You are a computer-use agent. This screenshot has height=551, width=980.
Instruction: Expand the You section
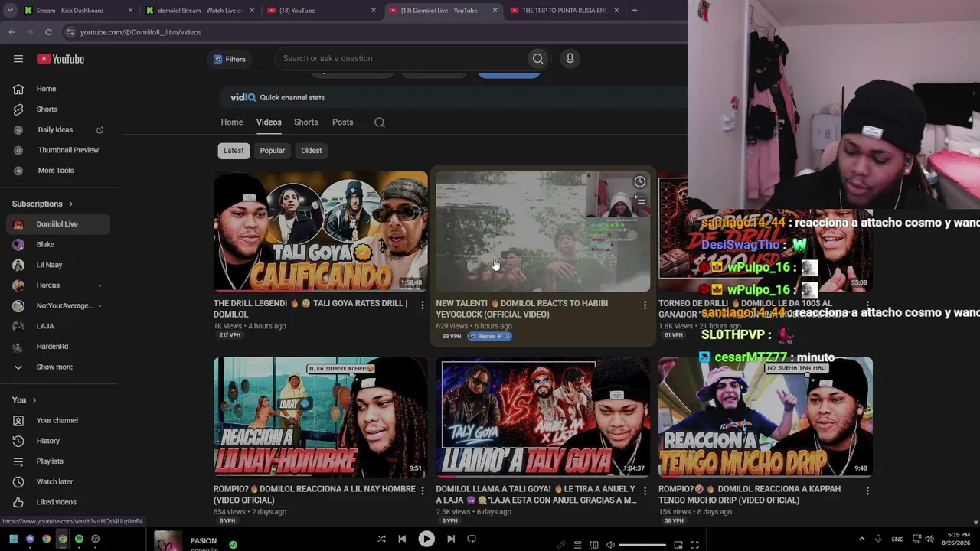pyautogui.click(x=24, y=400)
